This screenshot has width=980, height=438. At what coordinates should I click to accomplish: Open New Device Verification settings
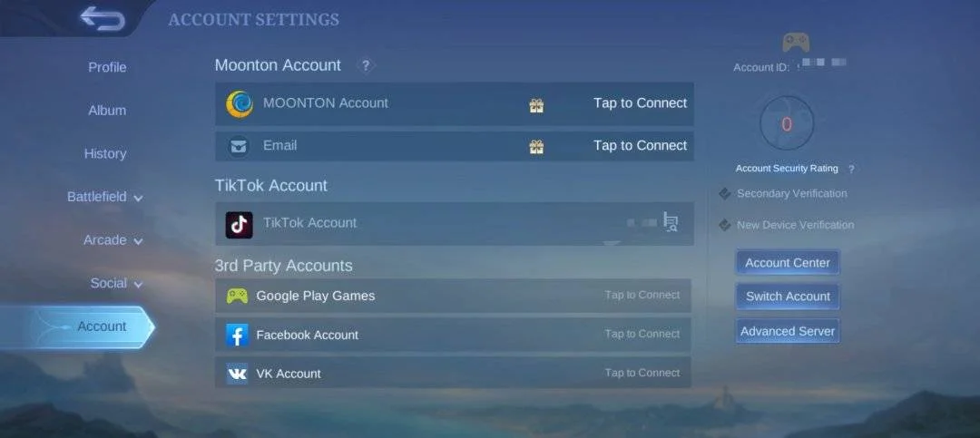[x=796, y=225]
